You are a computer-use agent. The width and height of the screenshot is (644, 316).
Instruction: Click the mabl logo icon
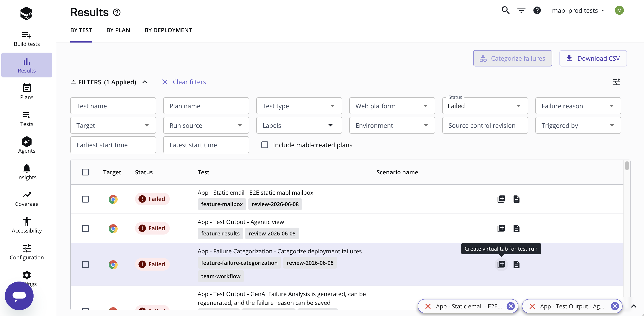coord(26,13)
